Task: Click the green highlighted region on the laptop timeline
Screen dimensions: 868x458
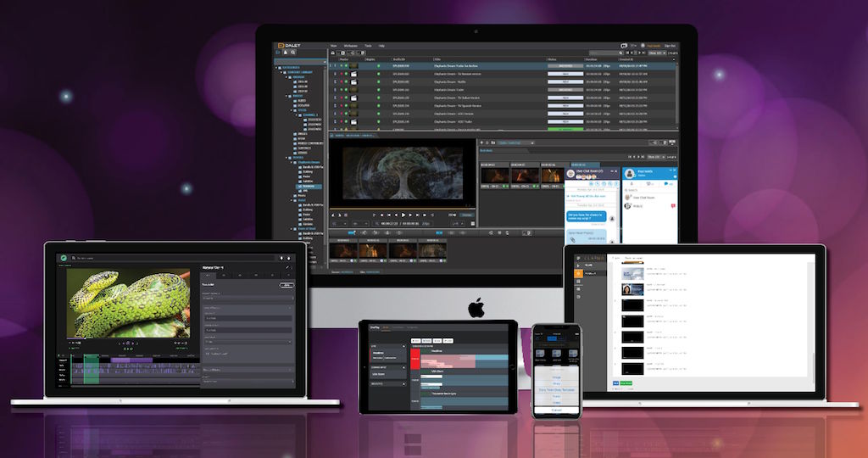Action: (x=92, y=369)
